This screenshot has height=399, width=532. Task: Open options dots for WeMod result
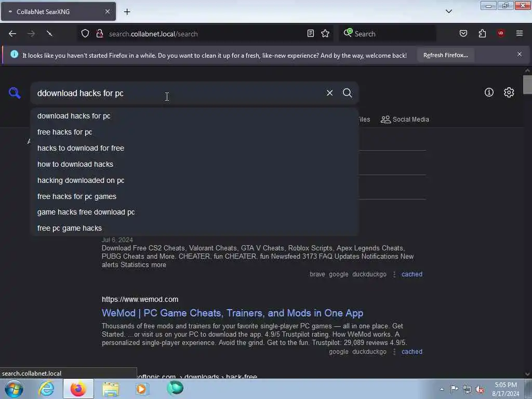pos(394,352)
